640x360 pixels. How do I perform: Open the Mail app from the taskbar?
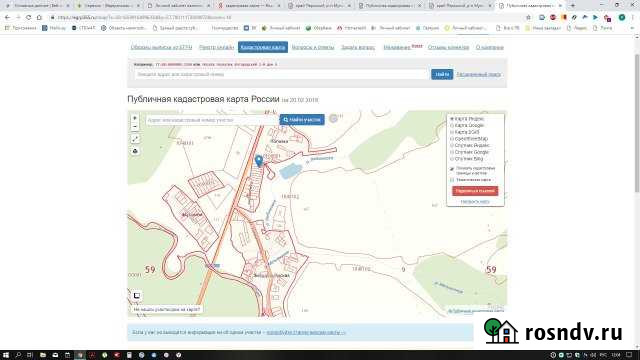55,355
